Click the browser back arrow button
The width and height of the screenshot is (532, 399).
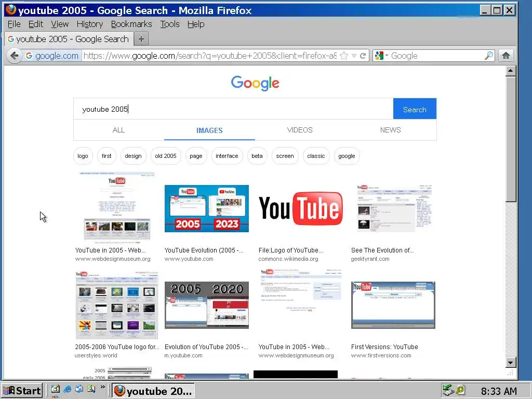click(x=14, y=56)
